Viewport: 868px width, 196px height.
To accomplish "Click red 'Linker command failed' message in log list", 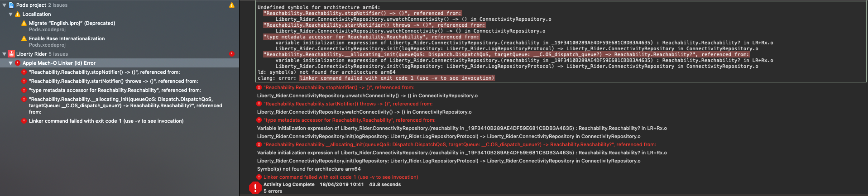I will pyautogui.click(x=340, y=177).
